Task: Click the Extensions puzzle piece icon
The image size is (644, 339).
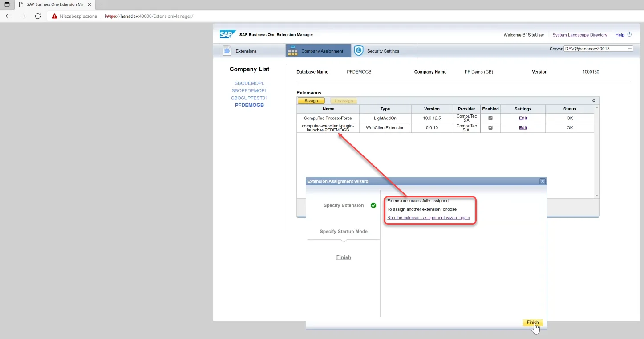Action: pos(227,51)
